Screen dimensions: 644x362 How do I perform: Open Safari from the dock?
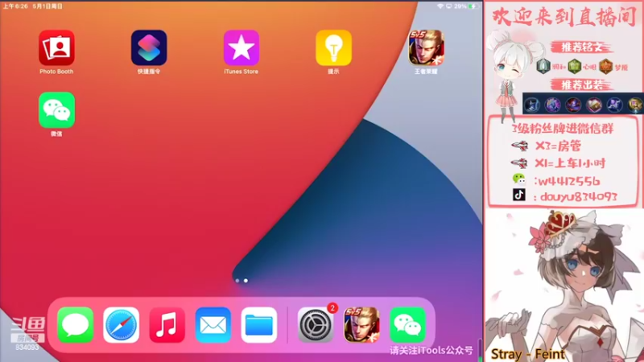tap(122, 325)
